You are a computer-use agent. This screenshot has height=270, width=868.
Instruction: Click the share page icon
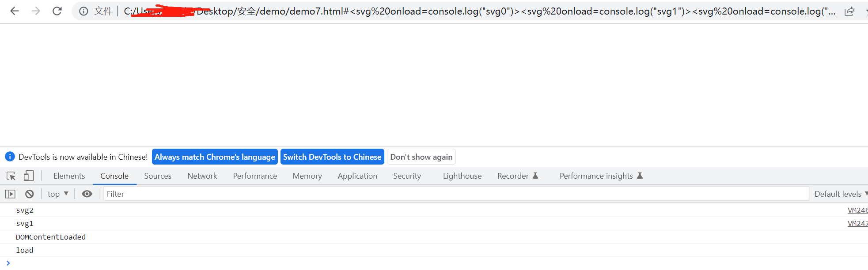849,11
